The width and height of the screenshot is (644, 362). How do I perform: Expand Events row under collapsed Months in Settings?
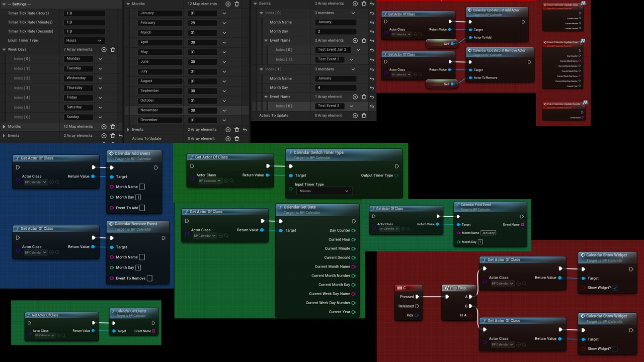pos(4,136)
